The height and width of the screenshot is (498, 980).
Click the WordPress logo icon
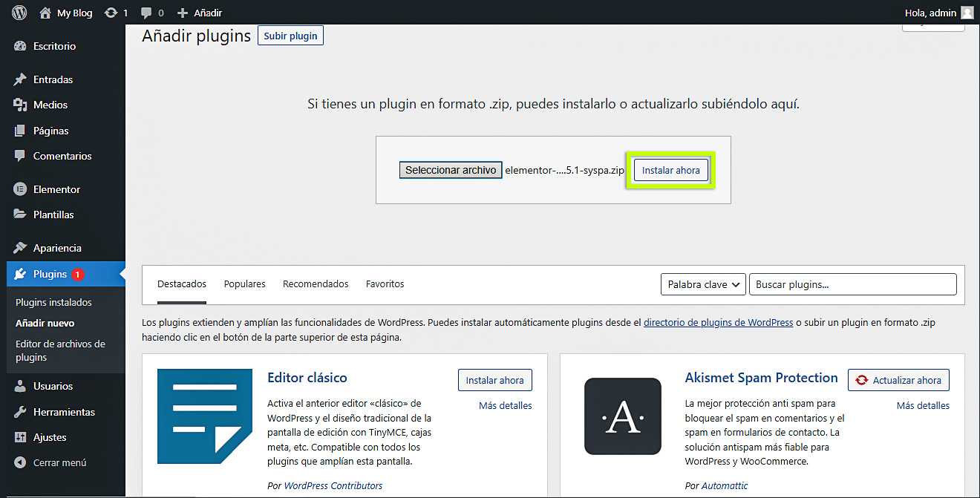(x=19, y=13)
